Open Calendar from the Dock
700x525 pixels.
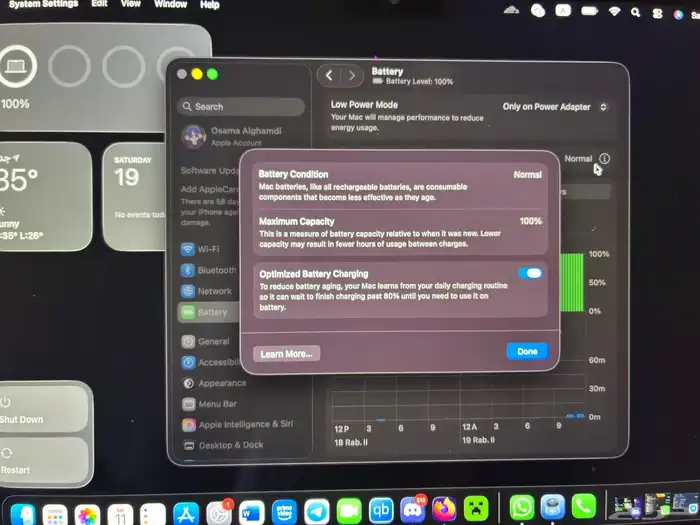[120, 515]
